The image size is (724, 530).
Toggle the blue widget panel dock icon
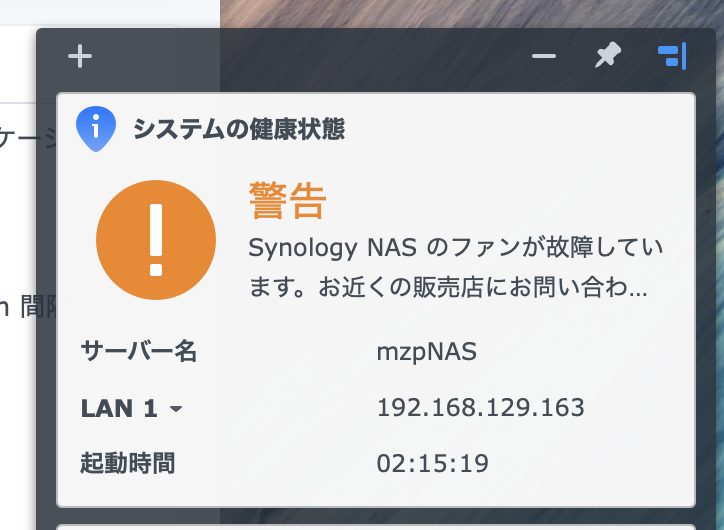pos(672,56)
